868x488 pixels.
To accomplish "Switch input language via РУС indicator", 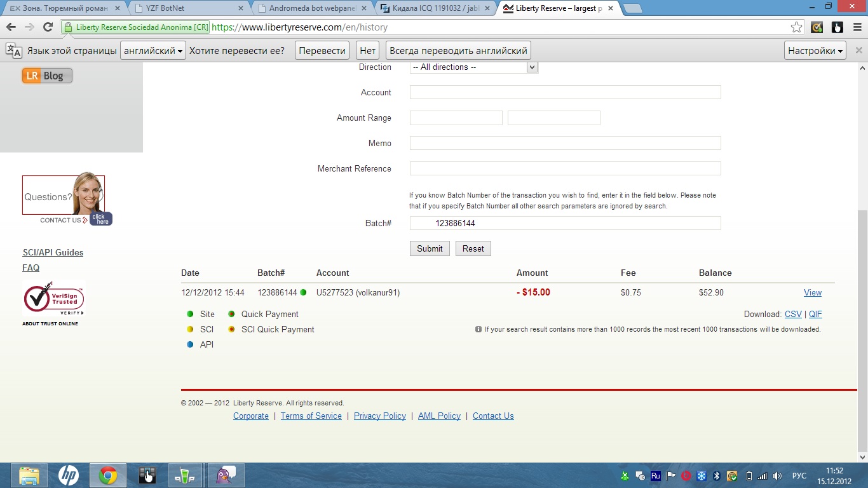I will tap(799, 476).
